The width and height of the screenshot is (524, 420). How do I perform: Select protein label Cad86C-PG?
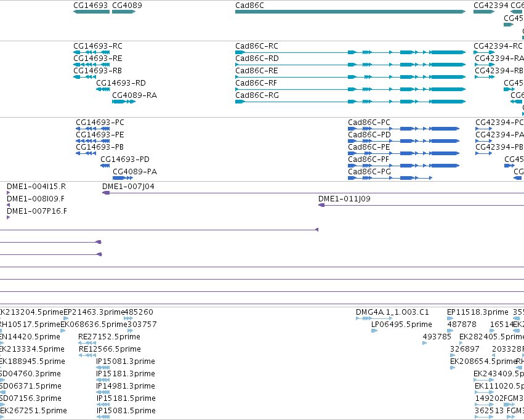click(x=369, y=172)
